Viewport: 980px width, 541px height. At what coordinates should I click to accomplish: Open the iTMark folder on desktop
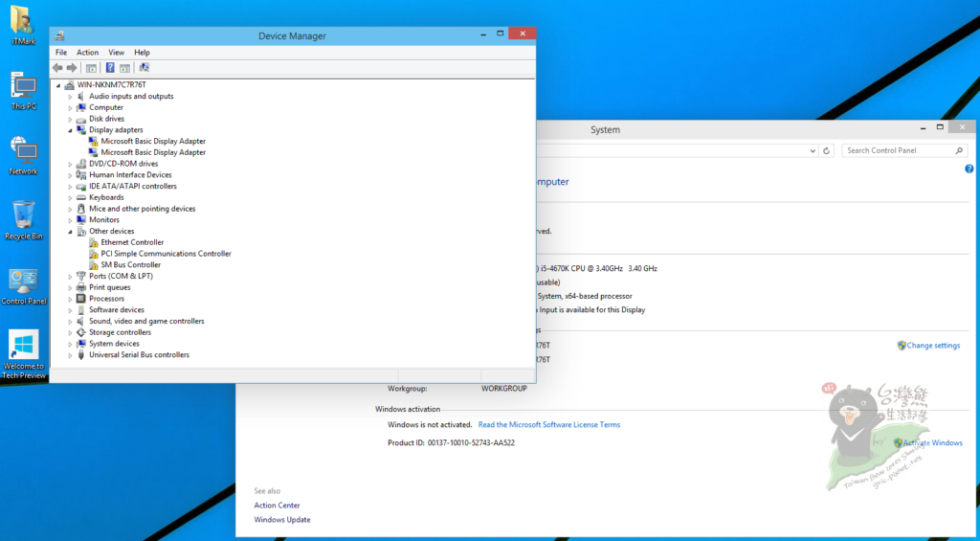[23, 25]
